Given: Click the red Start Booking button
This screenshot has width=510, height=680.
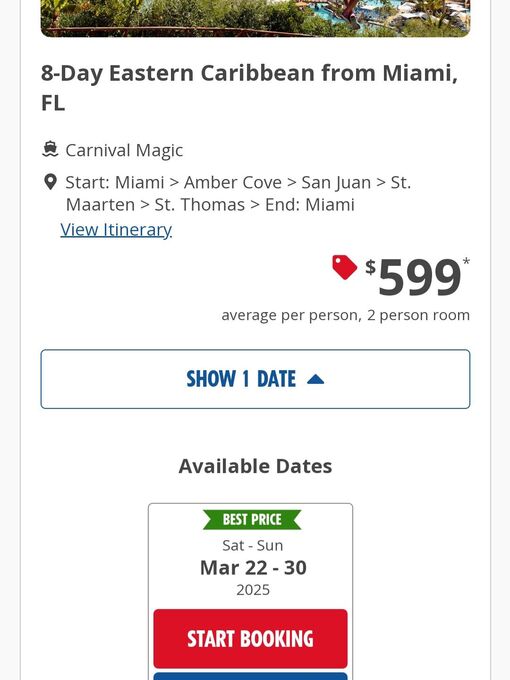Looking at the screenshot, I should click(x=250, y=638).
